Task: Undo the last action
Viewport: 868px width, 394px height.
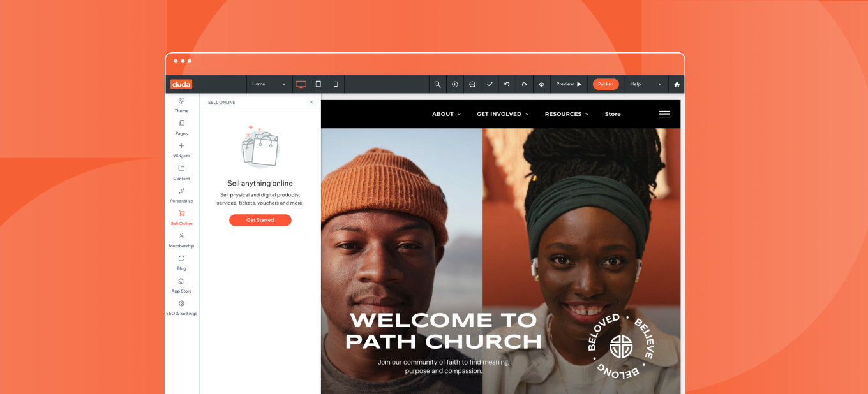Action: pyautogui.click(x=507, y=84)
